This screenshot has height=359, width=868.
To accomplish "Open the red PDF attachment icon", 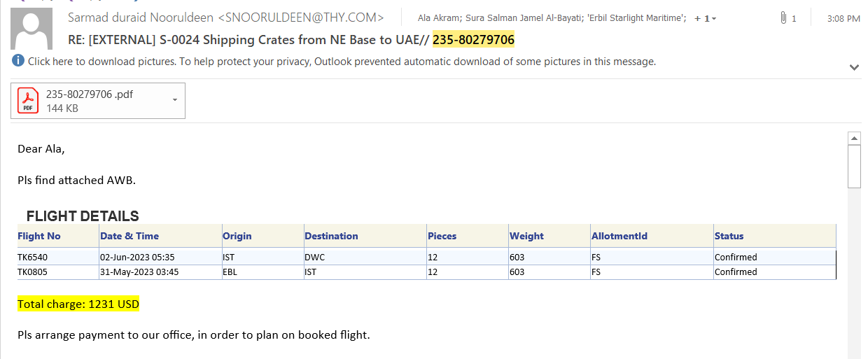I will [x=28, y=101].
